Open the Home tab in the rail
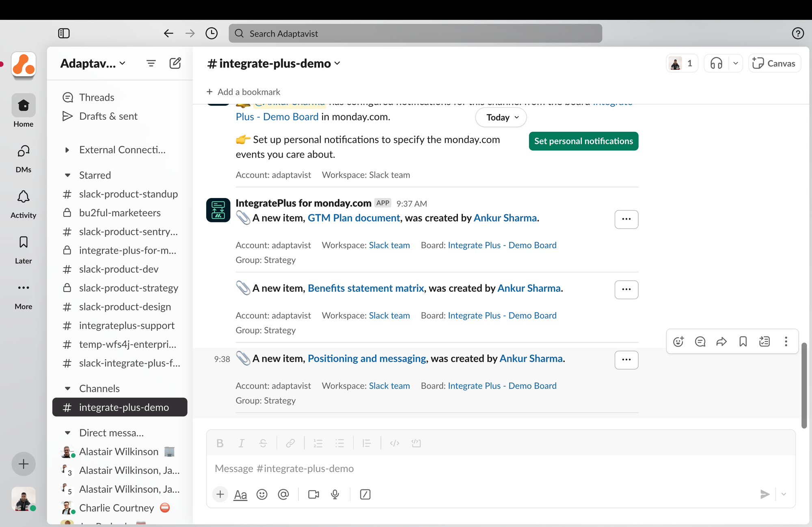The image size is (812, 527). [24, 111]
